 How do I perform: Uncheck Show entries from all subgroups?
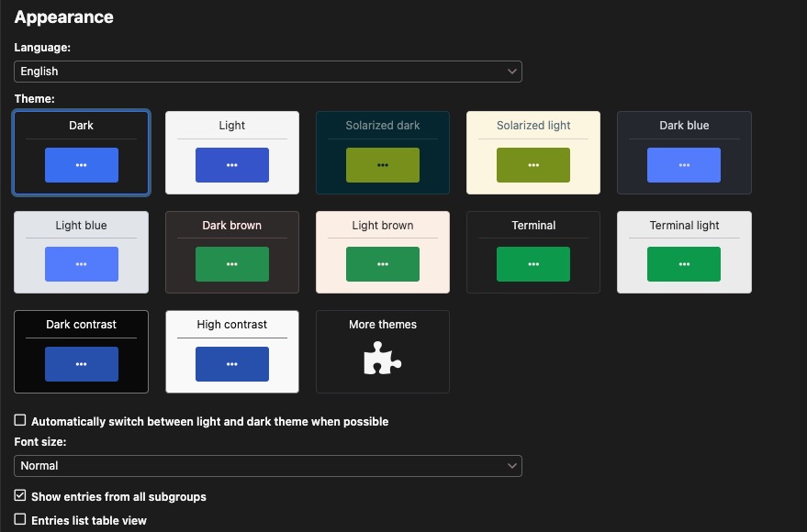click(19, 496)
